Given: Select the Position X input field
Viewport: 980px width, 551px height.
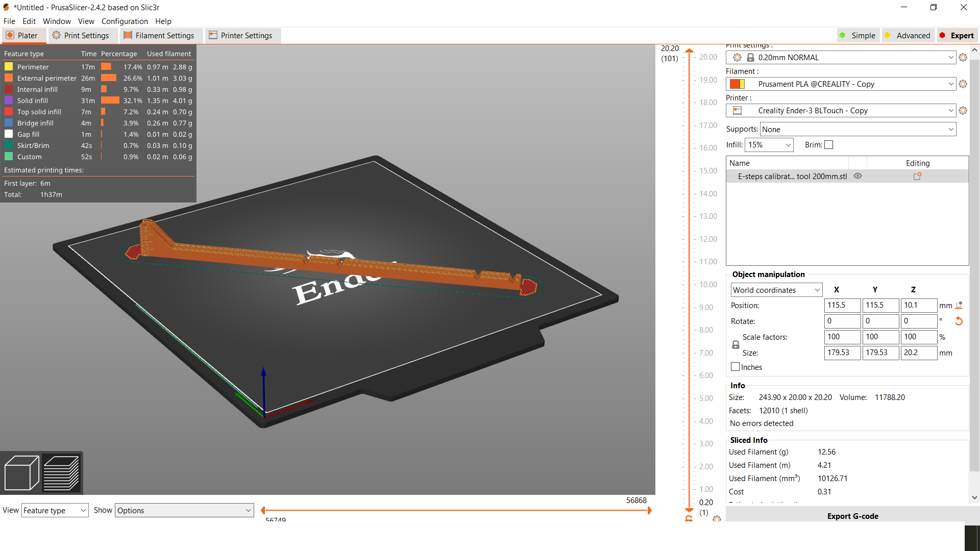Looking at the screenshot, I should 842,305.
